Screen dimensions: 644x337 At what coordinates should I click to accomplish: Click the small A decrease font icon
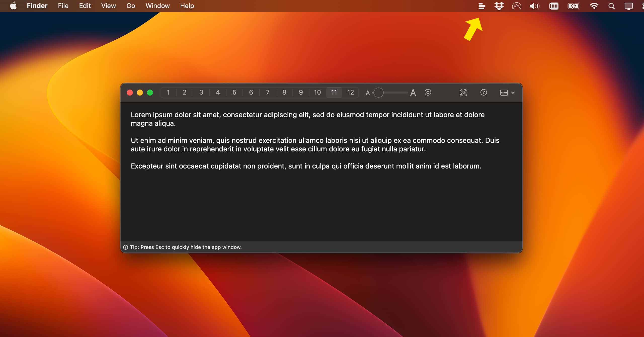[368, 93]
